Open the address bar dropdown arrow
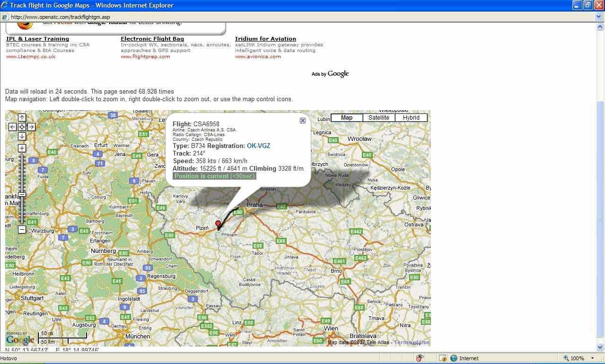Screen dimensions: 605x364 [x=599, y=17]
